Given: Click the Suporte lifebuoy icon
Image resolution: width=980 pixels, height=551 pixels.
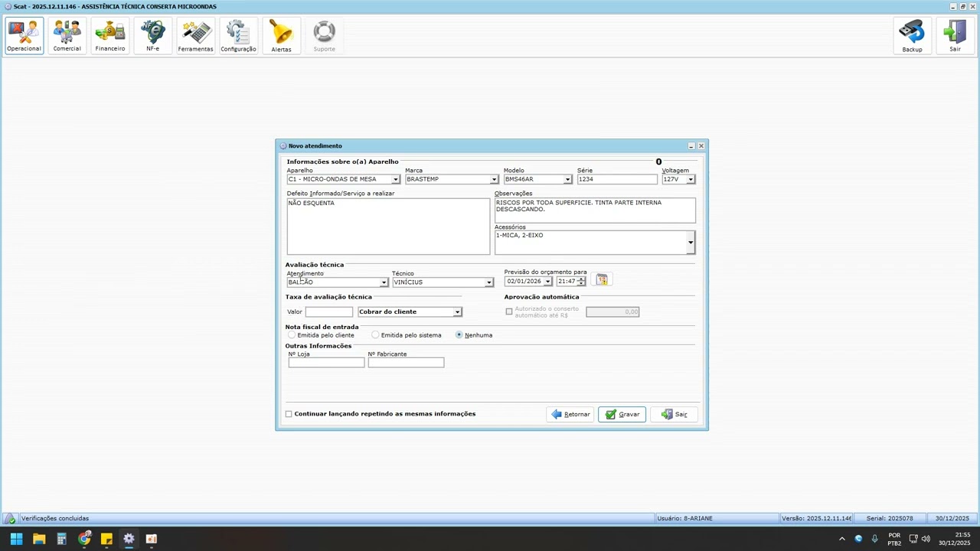Looking at the screenshot, I should coord(325,35).
